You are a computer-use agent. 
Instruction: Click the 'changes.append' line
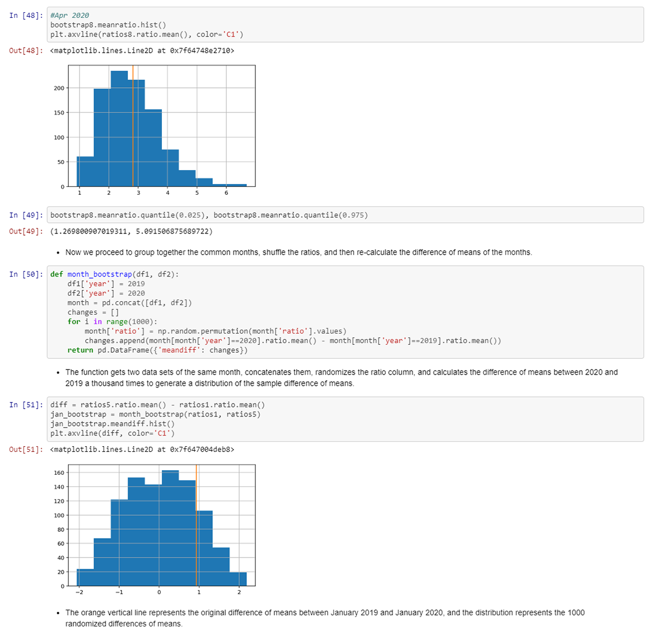(293, 341)
